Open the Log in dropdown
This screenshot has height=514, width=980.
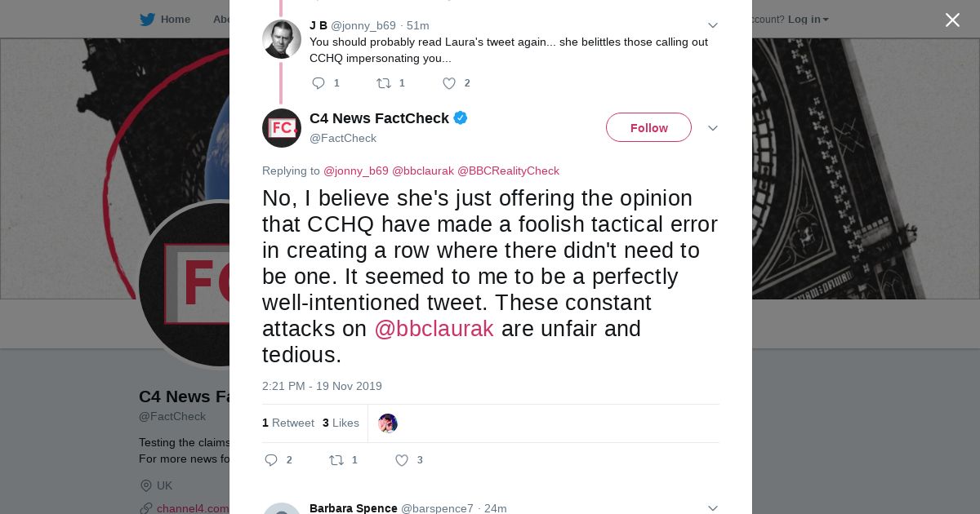point(808,20)
